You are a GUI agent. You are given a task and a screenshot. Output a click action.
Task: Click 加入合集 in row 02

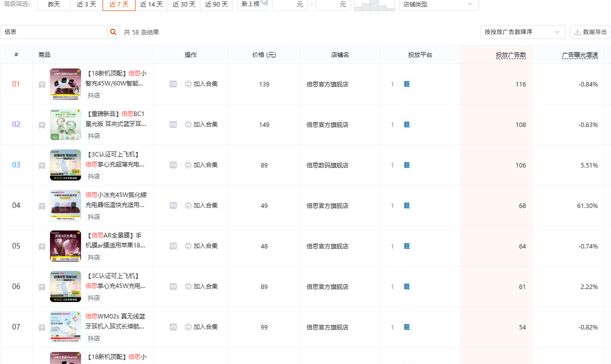(201, 124)
